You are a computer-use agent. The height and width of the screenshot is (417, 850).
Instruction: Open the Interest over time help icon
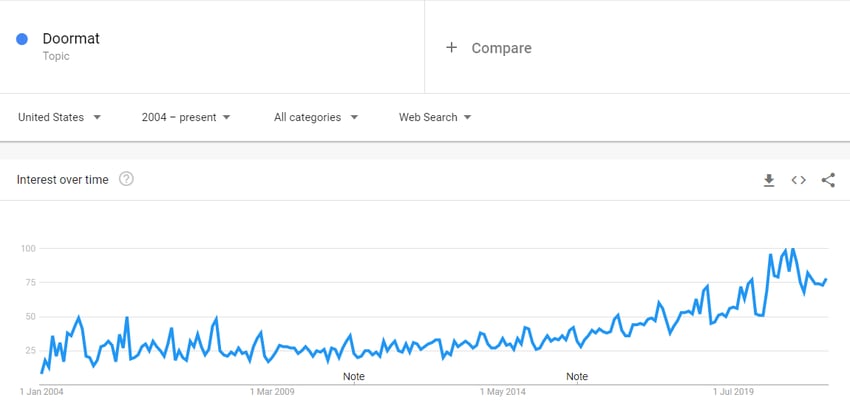pyautogui.click(x=126, y=179)
